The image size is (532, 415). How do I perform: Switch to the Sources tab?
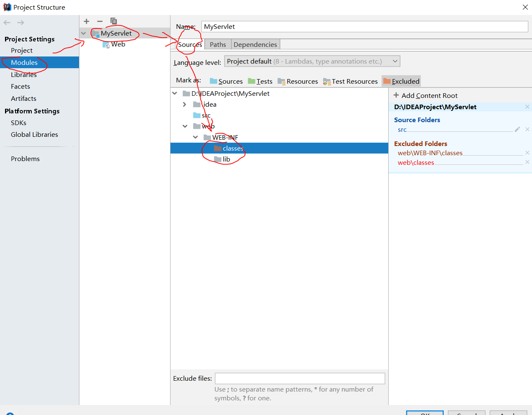(190, 44)
